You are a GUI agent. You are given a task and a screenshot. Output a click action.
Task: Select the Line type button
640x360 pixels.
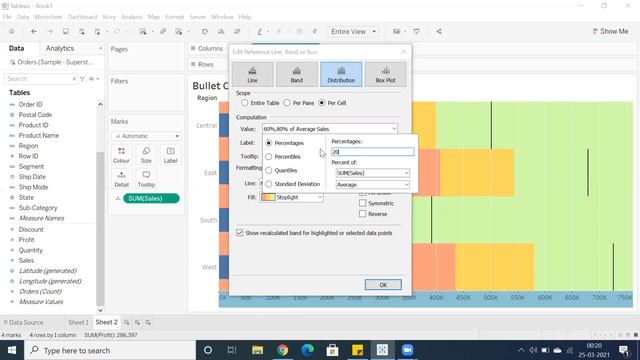[253, 74]
